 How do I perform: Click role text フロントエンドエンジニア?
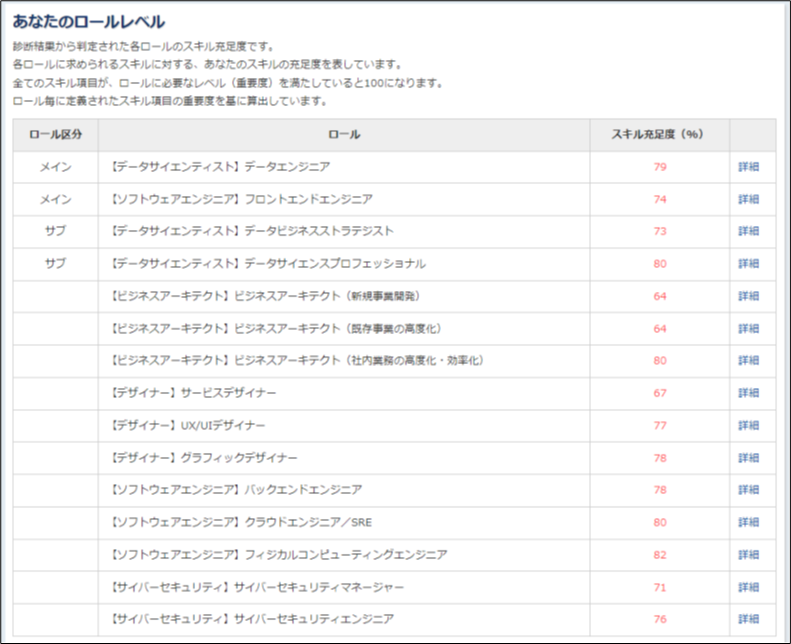coord(308,199)
